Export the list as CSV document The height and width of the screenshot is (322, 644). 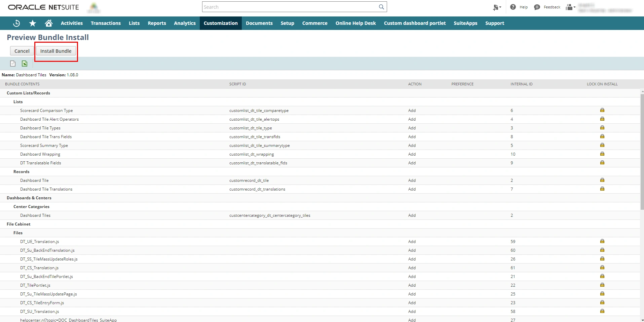point(13,64)
